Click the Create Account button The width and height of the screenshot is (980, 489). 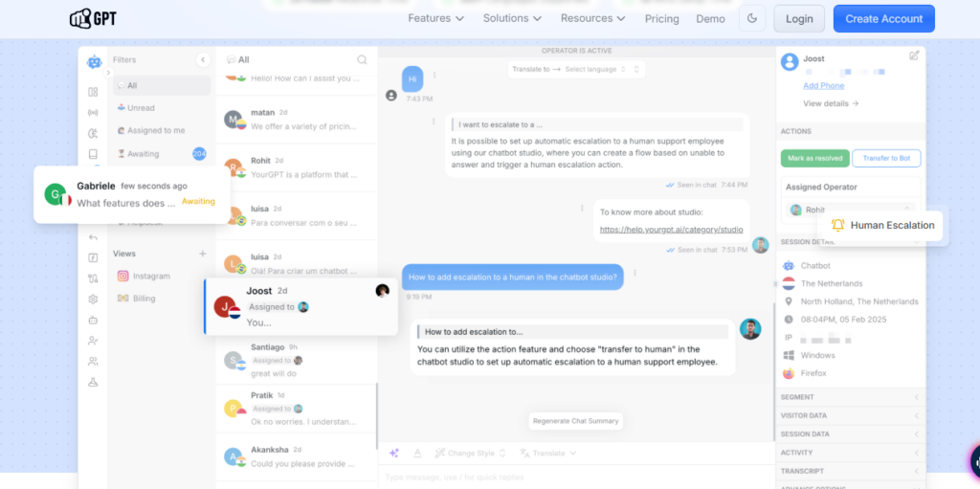(883, 19)
